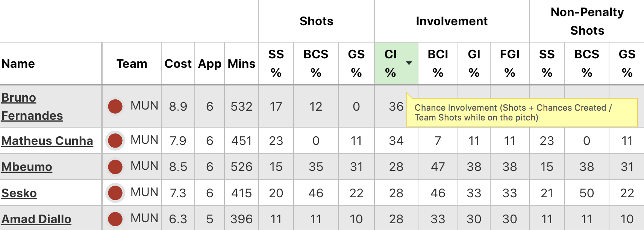Click the Non-Penalty Shots group header
The height and width of the screenshot is (230, 644).
pos(587,21)
